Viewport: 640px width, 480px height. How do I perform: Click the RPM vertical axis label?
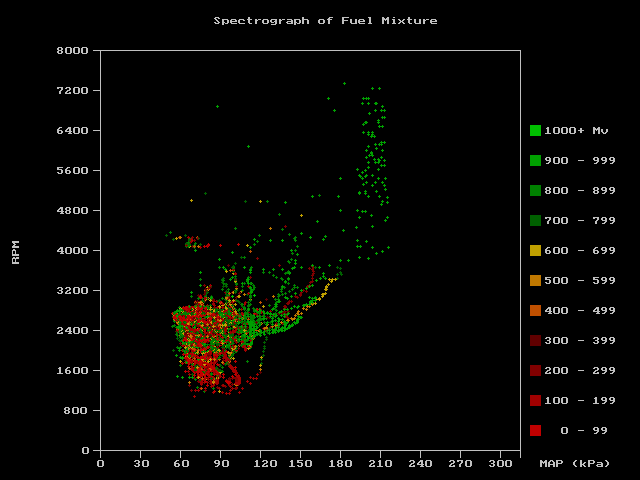pos(15,251)
